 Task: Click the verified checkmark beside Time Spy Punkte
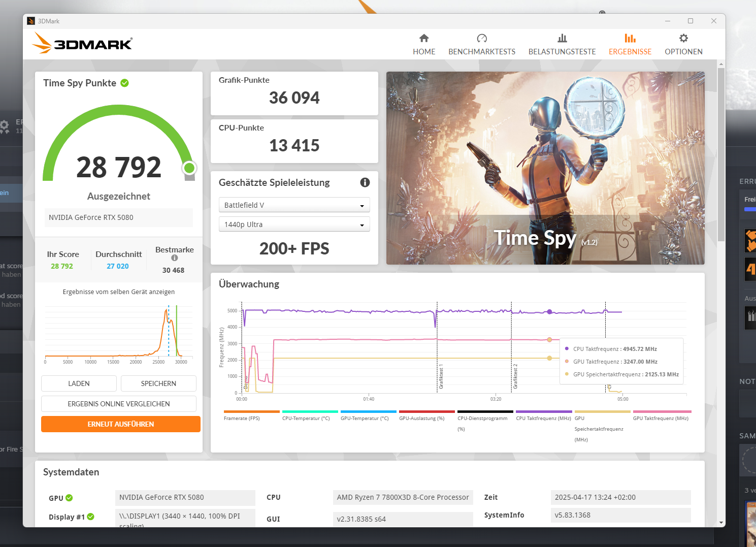click(125, 82)
